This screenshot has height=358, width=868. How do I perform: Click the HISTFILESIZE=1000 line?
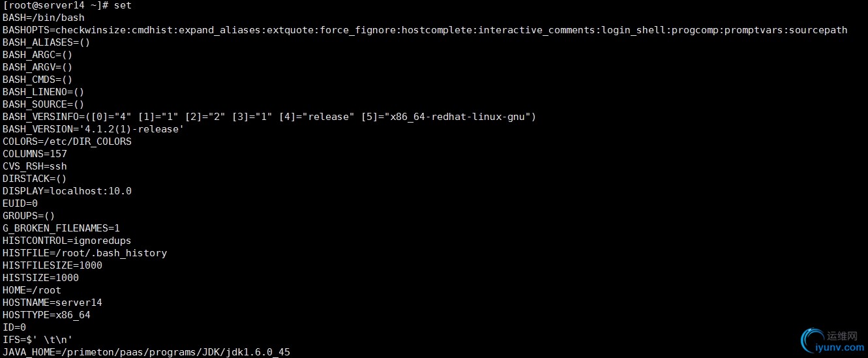pyautogui.click(x=52, y=265)
